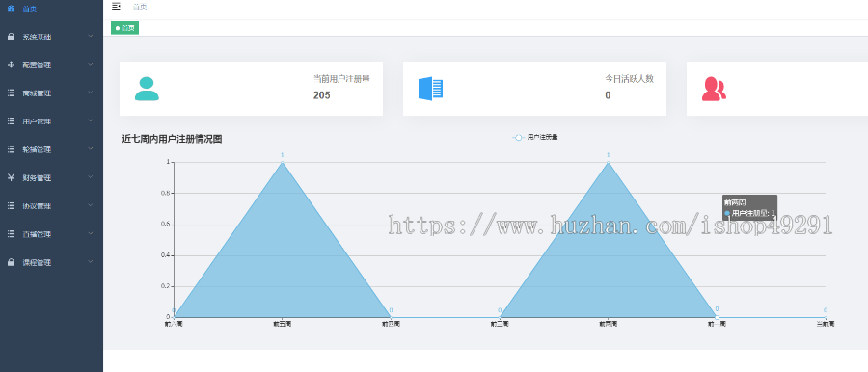Image resolution: width=868 pixels, height=372 pixels.
Task: Open the 轮播管理 sidebar menu
Action: [x=51, y=149]
